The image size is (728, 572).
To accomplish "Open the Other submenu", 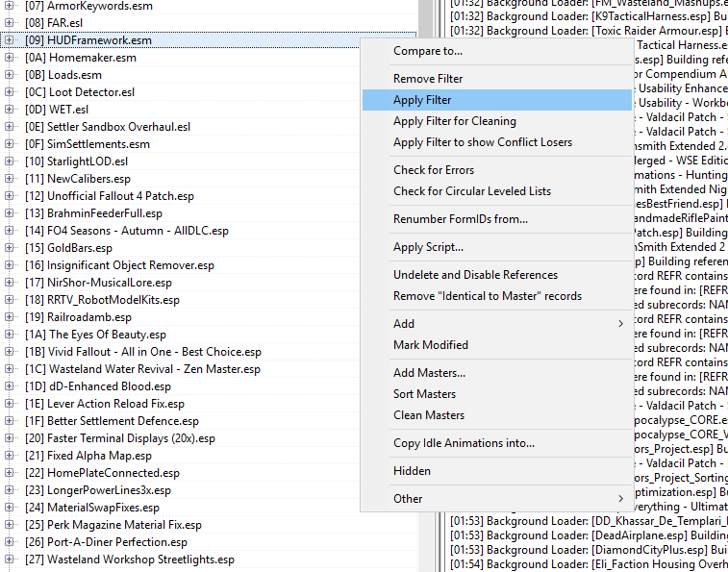I will pyautogui.click(x=497, y=499).
